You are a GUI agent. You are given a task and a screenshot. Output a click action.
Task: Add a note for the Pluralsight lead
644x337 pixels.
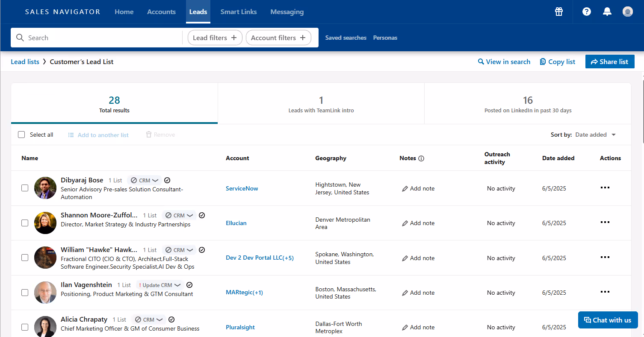pos(418,327)
